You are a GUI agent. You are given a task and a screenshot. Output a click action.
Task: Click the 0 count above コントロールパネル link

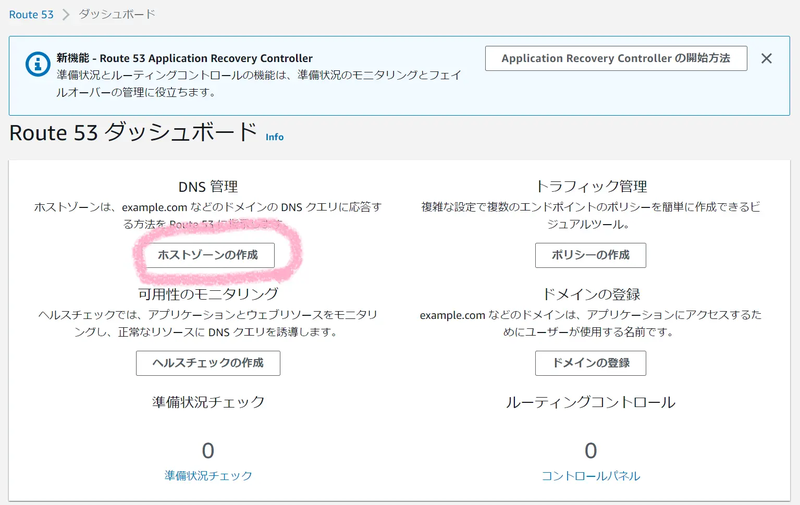pyautogui.click(x=591, y=451)
